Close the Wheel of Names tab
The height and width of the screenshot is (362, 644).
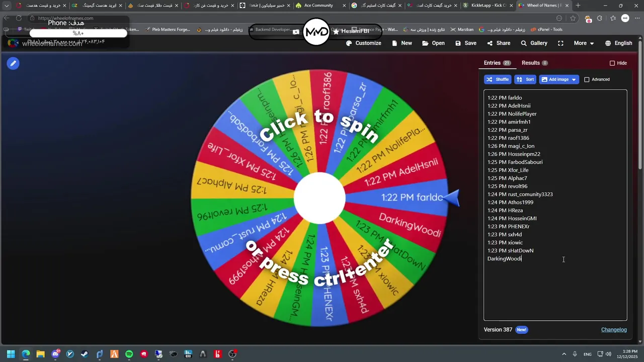[x=567, y=6]
